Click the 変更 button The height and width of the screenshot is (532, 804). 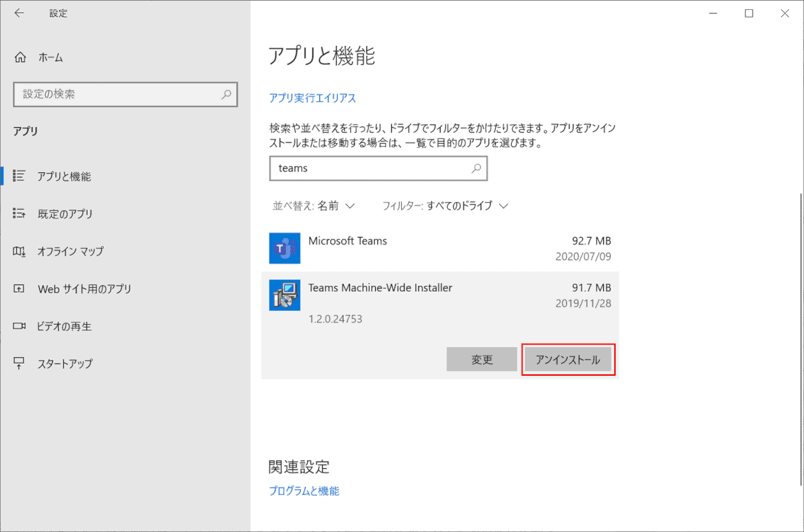click(482, 359)
